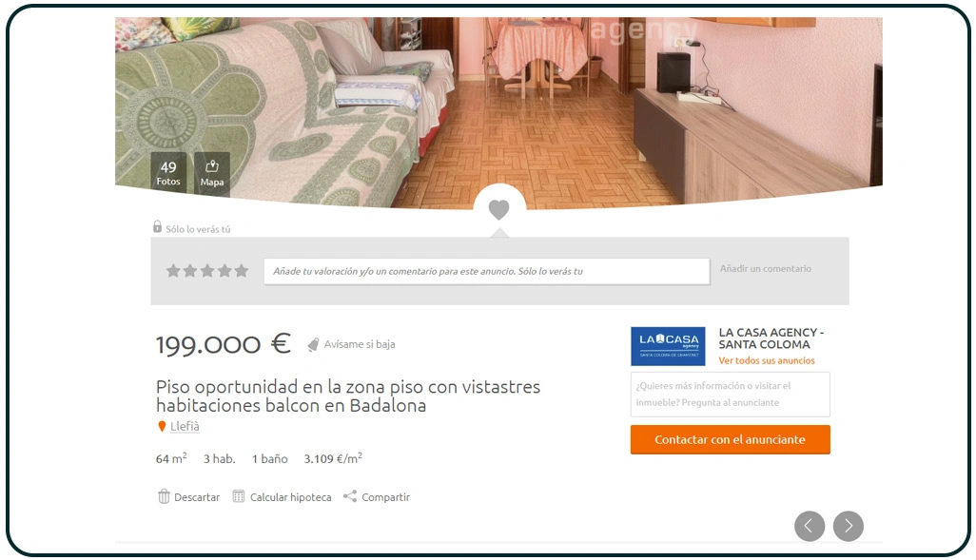Click Contactar con el anunciante button

[731, 439]
